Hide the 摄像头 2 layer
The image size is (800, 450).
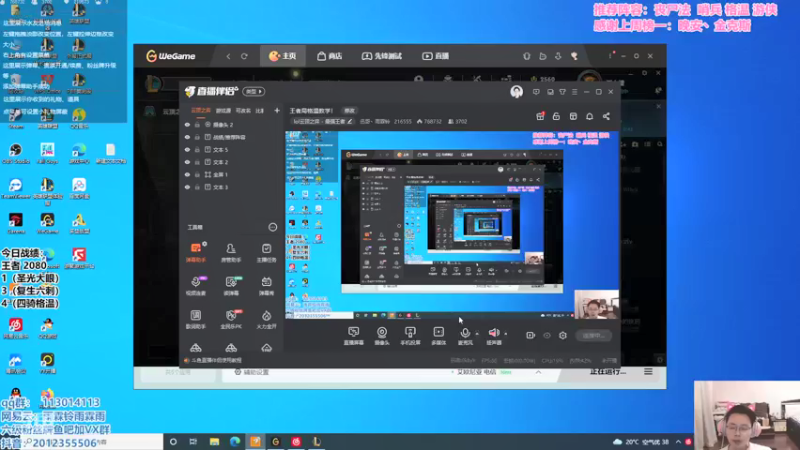point(187,124)
